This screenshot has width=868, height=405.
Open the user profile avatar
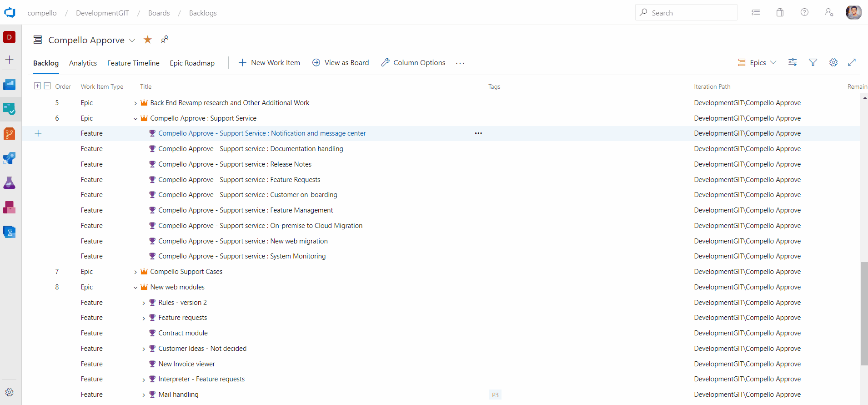pos(853,12)
